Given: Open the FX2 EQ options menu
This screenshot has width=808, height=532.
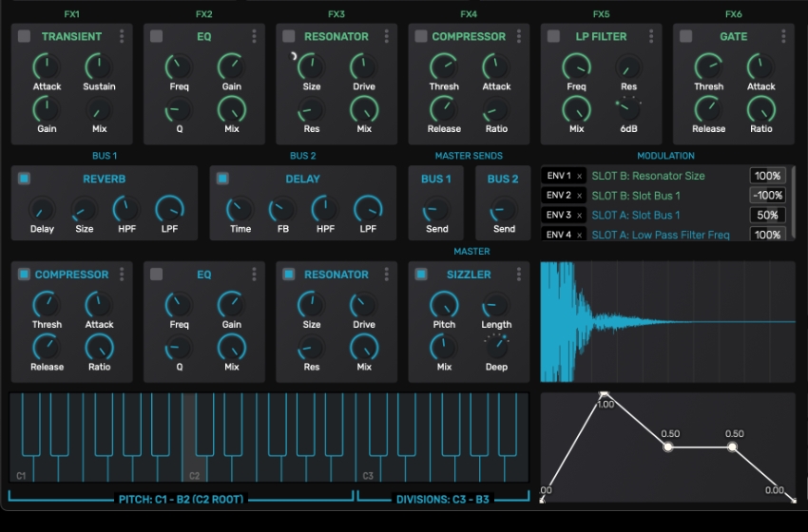Looking at the screenshot, I should tap(254, 36).
